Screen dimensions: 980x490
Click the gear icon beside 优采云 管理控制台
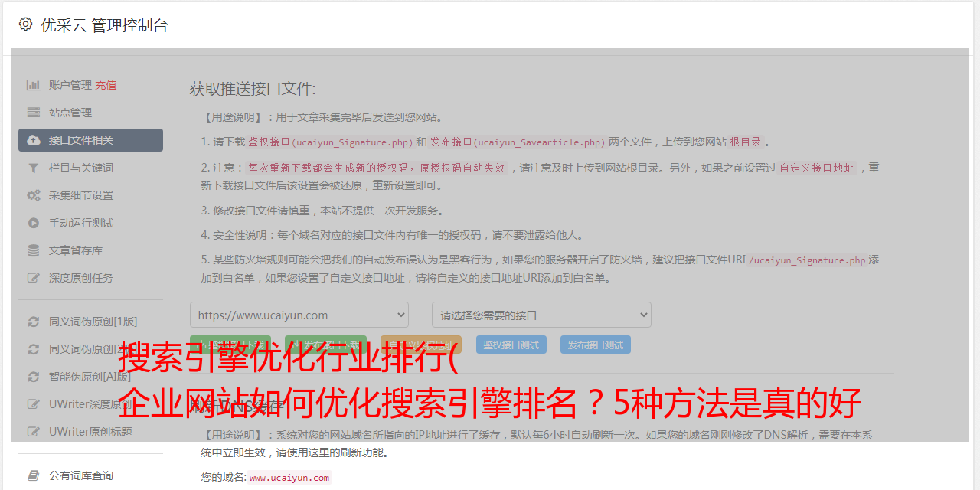(x=25, y=24)
